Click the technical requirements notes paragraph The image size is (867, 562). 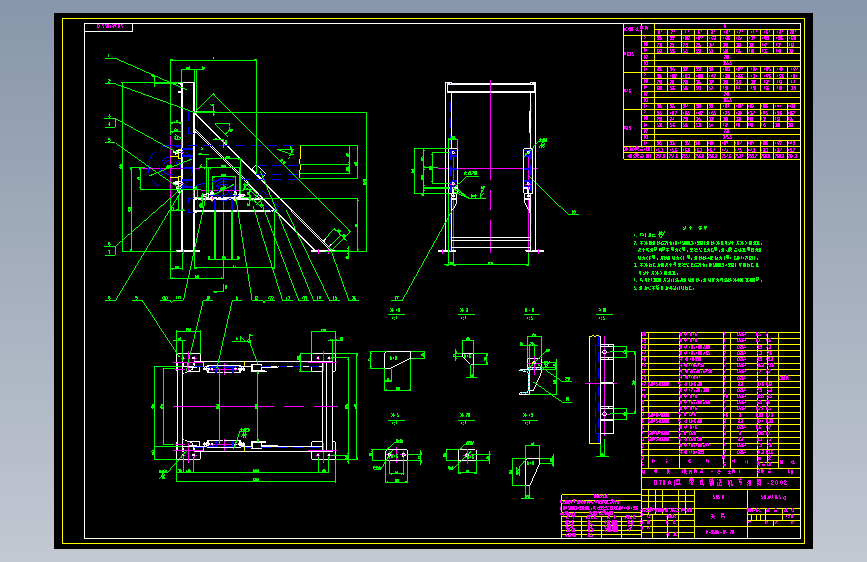coord(698,258)
